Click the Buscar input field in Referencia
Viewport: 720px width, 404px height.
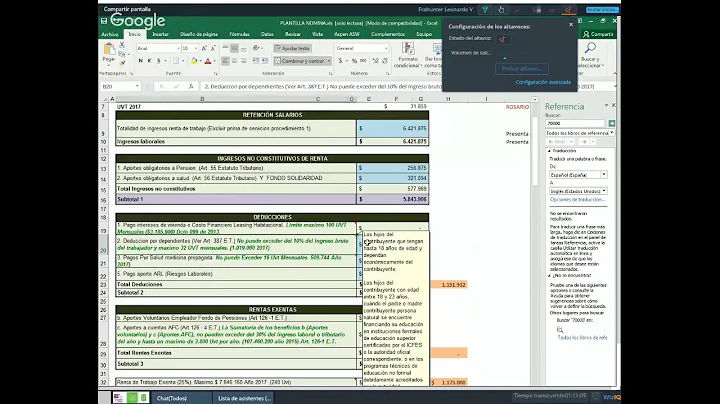click(575, 123)
